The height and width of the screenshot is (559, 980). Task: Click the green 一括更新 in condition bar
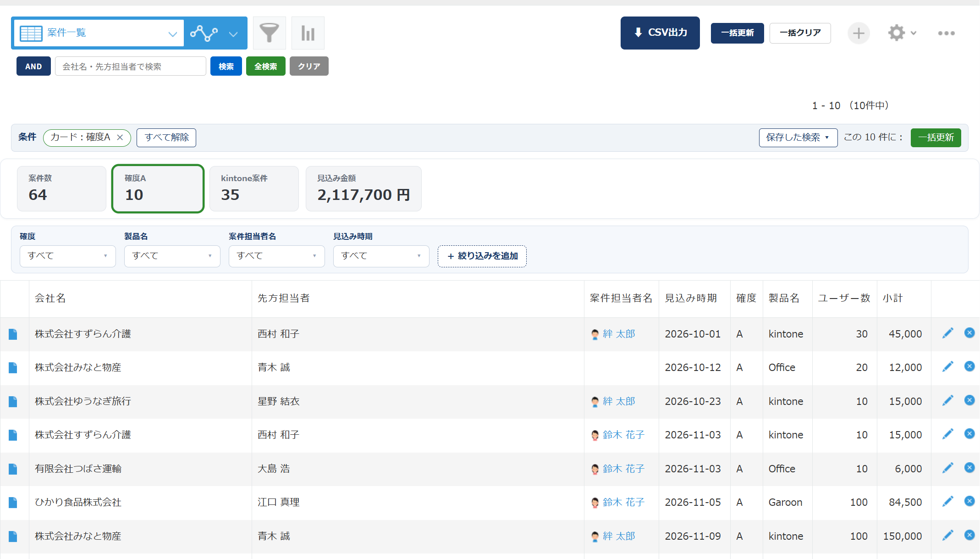coord(936,138)
